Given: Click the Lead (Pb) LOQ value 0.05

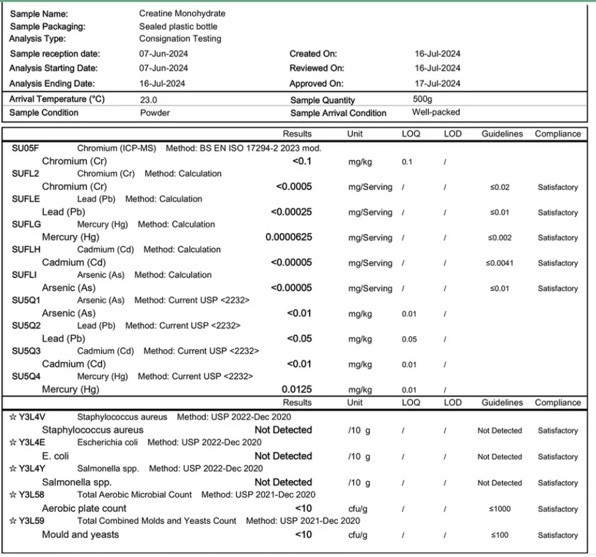Looking at the screenshot, I should [x=409, y=339].
